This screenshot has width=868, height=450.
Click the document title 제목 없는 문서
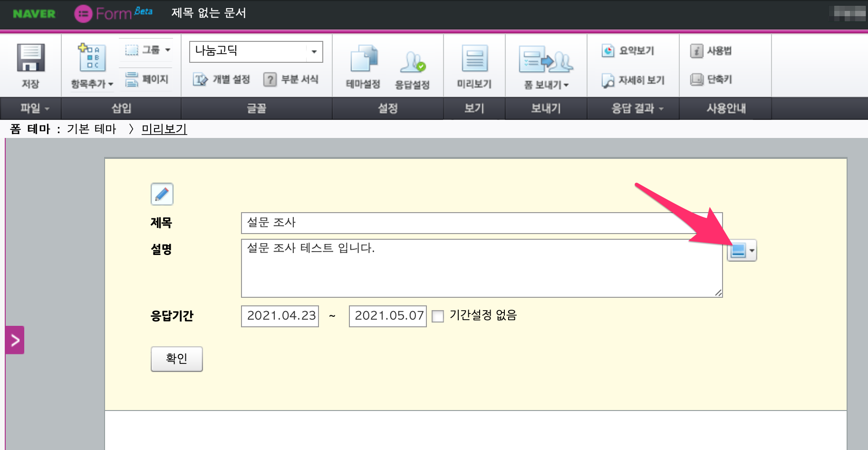tap(209, 13)
